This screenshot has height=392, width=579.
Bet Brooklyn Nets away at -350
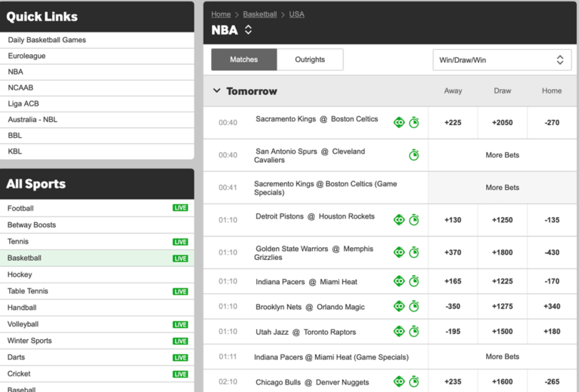pos(452,306)
